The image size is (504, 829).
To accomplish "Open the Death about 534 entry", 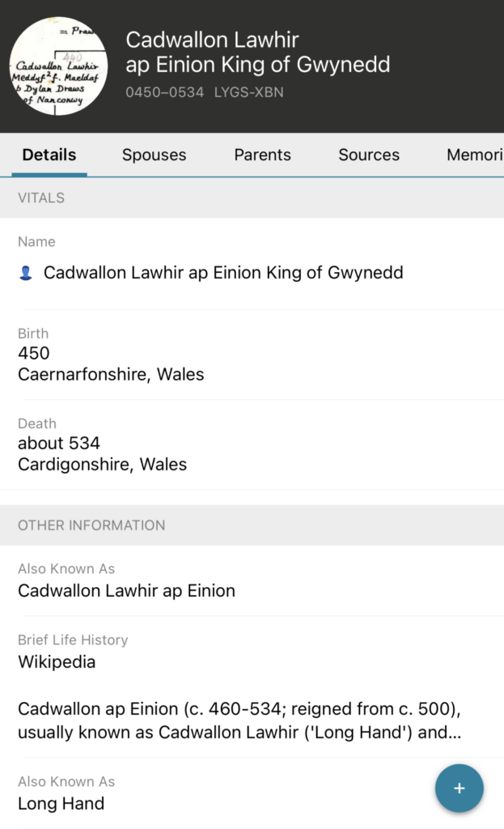I will (102, 453).
